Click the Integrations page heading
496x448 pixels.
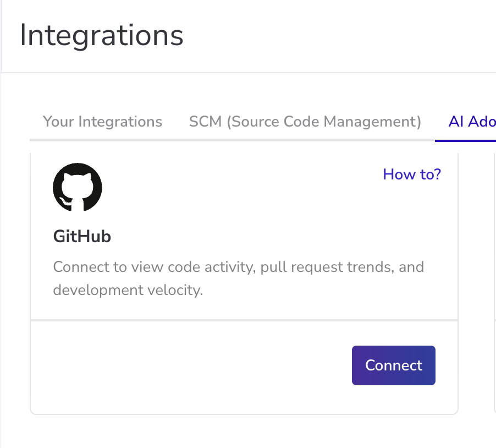pos(102,36)
